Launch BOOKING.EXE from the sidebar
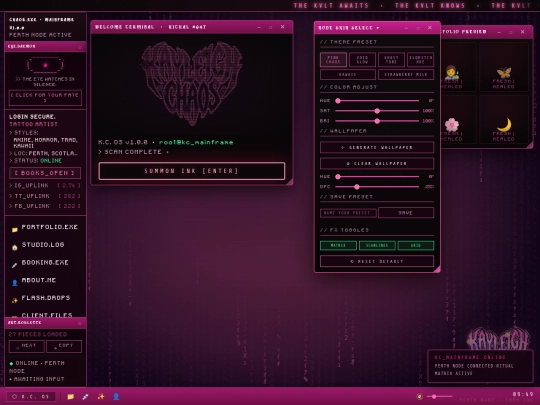Screen dimensions: 540x405 click(45, 263)
